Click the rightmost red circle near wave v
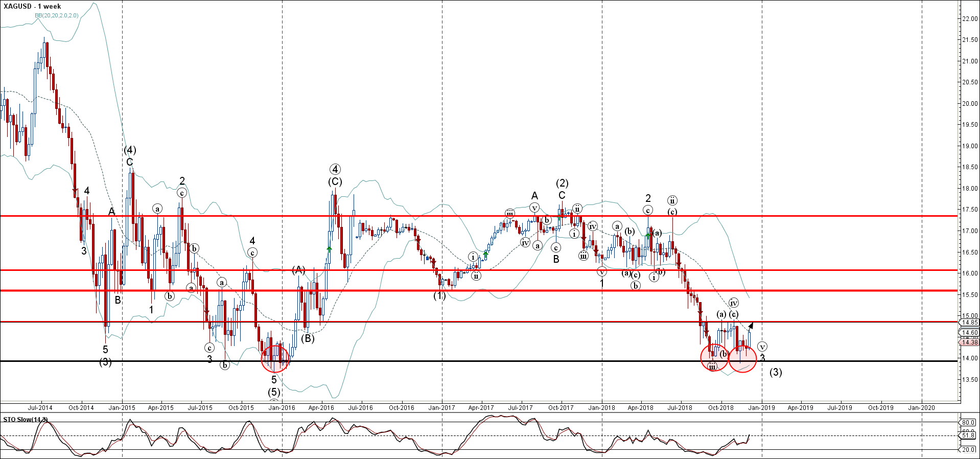980x459 pixels. point(742,358)
